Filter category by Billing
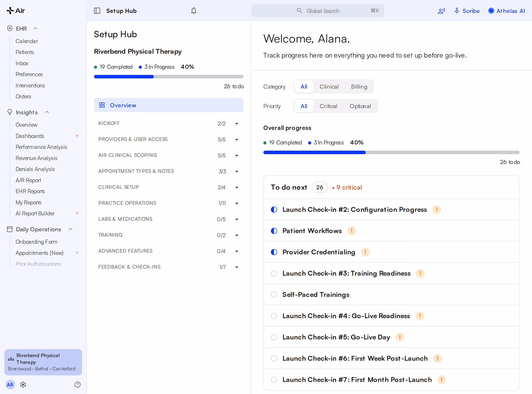This screenshot has width=532, height=394. click(359, 87)
